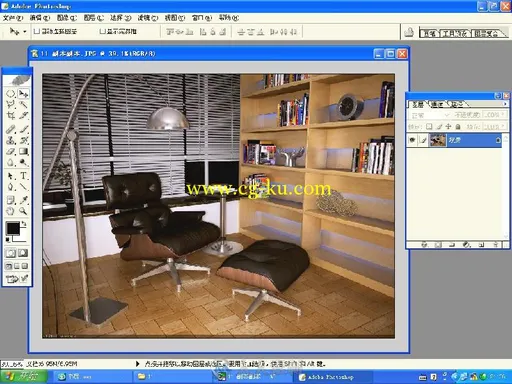
Task: Select the Gradient tool
Action: (x=23, y=152)
